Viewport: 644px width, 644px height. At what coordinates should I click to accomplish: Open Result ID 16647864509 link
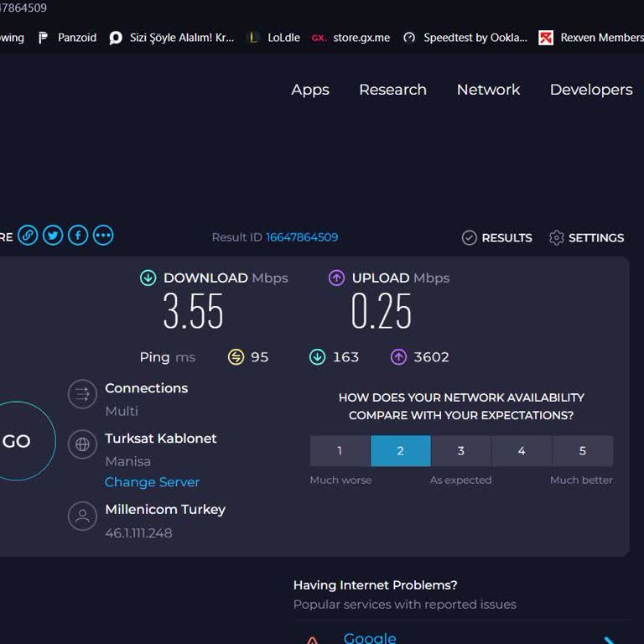[302, 237]
